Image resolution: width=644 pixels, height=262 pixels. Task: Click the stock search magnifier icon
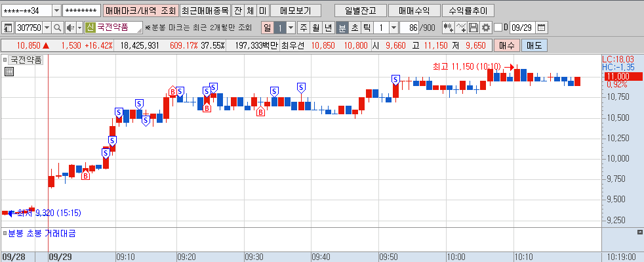coord(58,28)
